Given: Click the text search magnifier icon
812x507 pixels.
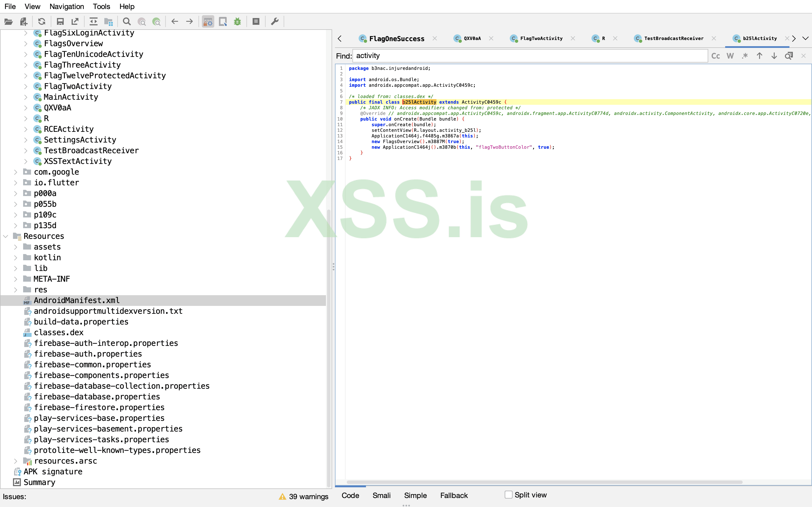Looking at the screenshot, I should click(127, 22).
